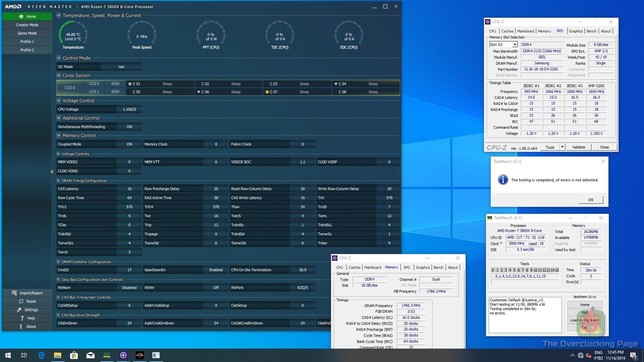The image size is (644, 362).
Task: Open Microsoft Edge from the taskbar
Action: click(x=41, y=355)
